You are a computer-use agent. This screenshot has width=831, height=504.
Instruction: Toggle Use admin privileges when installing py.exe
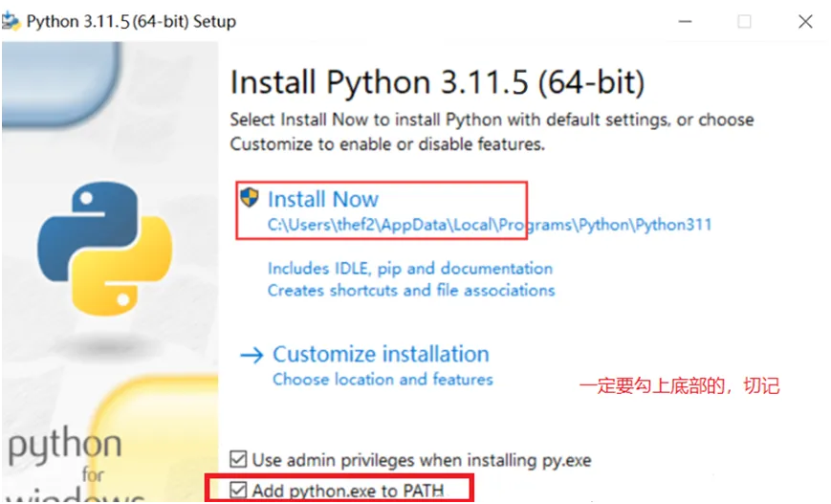coord(238,459)
